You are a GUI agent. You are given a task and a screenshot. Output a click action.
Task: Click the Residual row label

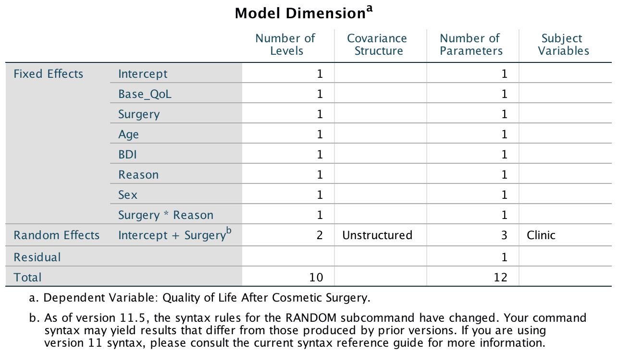click(37, 257)
